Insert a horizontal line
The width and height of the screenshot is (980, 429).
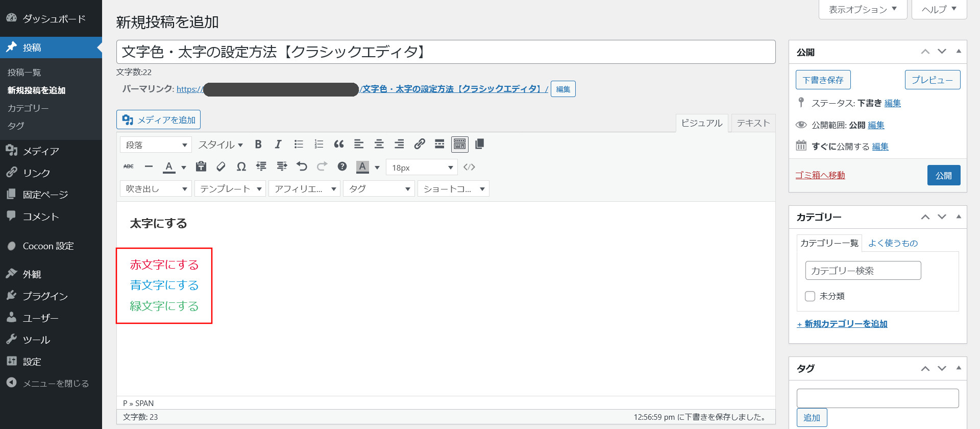pos(149,166)
